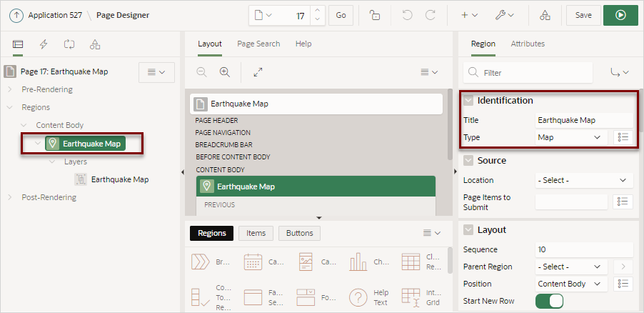Image resolution: width=644 pixels, height=313 pixels.
Task: Click the expand layout arrows icon
Action: coord(258,72)
